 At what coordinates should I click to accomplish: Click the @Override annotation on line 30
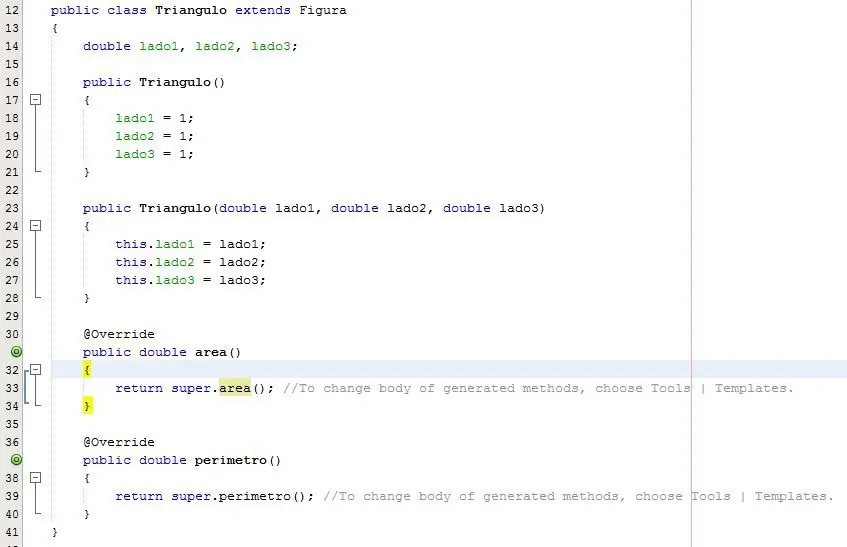point(119,334)
